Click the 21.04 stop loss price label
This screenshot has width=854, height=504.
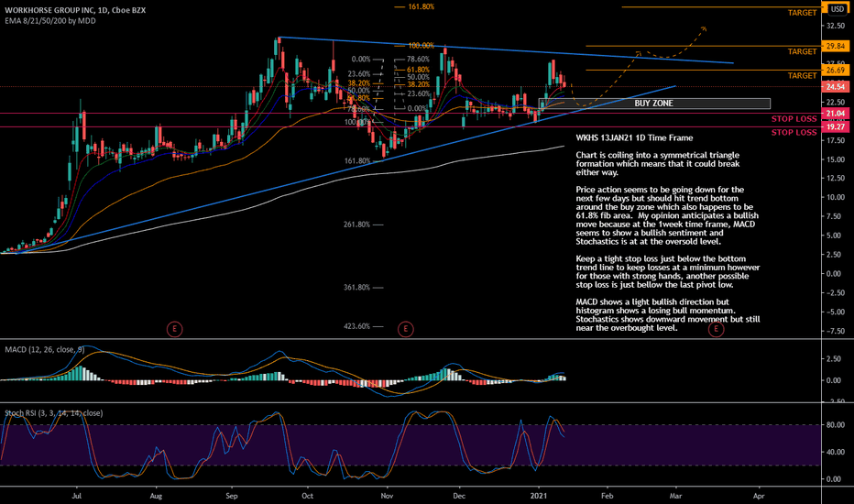(x=835, y=114)
